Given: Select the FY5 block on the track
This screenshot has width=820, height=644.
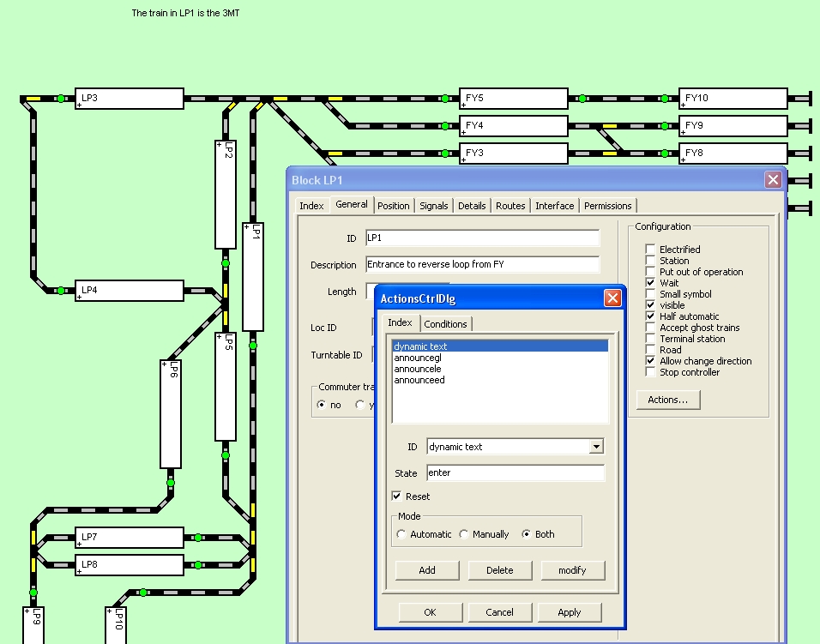Looking at the screenshot, I should point(514,99).
